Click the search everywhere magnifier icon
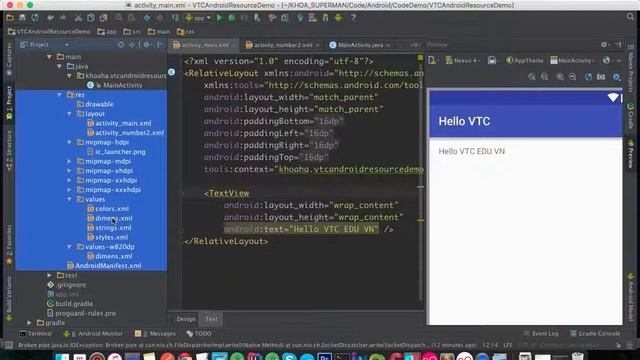This screenshot has height=360, width=640. tap(631, 17)
